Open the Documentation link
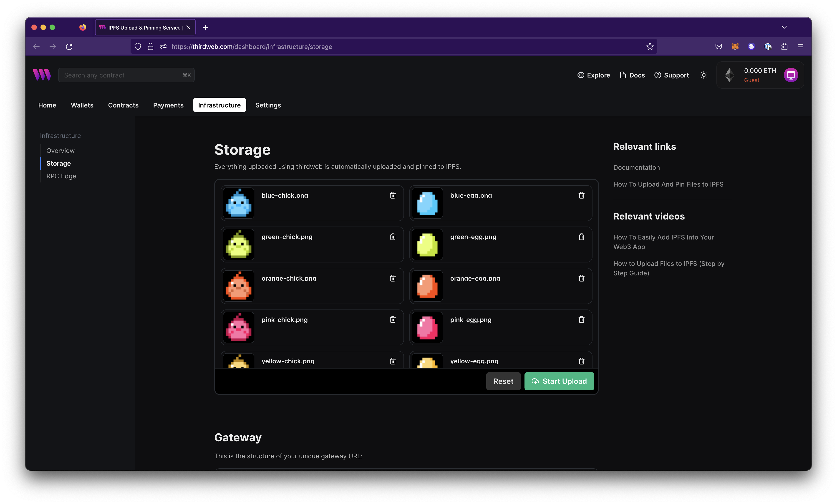 (x=636, y=167)
